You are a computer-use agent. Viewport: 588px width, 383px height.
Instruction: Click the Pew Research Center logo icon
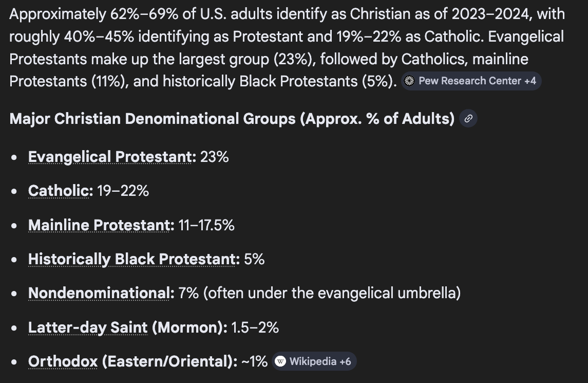(409, 81)
